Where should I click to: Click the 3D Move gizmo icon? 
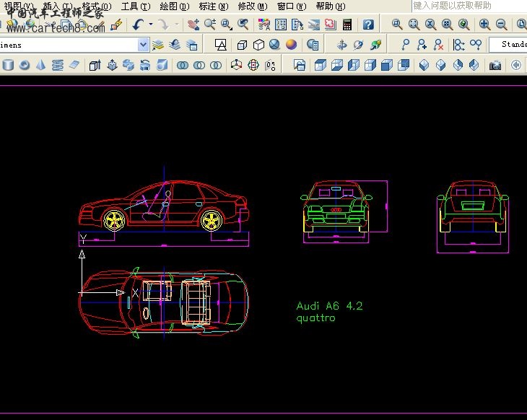pos(237,65)
